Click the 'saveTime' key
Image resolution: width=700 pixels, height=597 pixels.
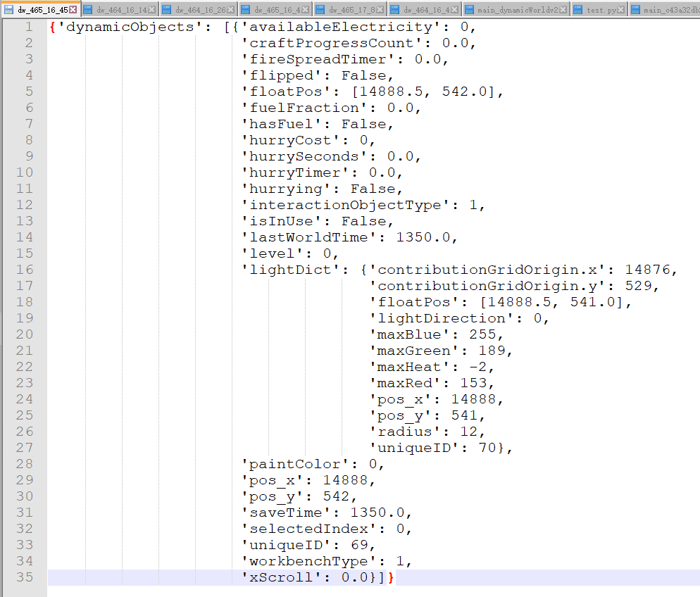point(287,513)
